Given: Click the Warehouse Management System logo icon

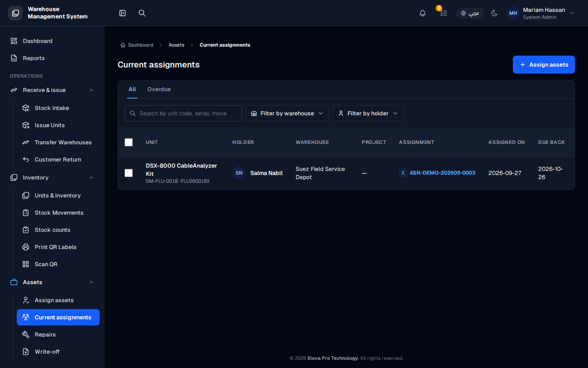Looking at the screenshot, I should [x=16, y=13].
